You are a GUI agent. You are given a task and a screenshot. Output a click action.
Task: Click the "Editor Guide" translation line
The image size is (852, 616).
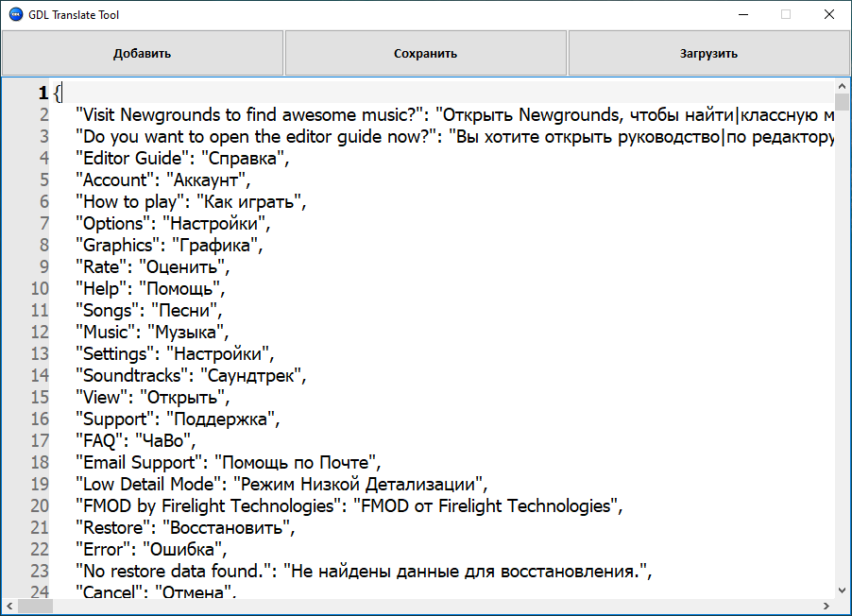pyautogui.click(x=181, y=158)
